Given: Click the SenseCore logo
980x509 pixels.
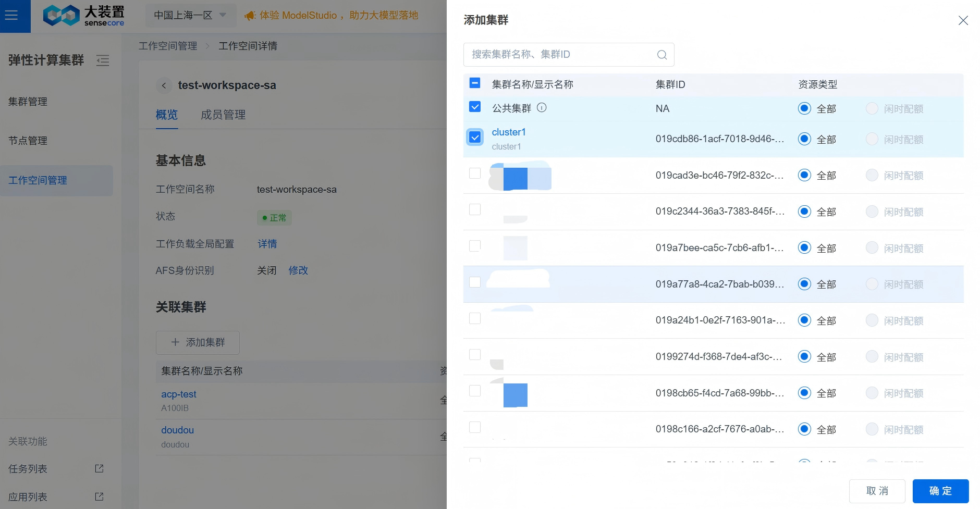Looking at the screenshot, I should pyautogui.click(x=84, y=16).
